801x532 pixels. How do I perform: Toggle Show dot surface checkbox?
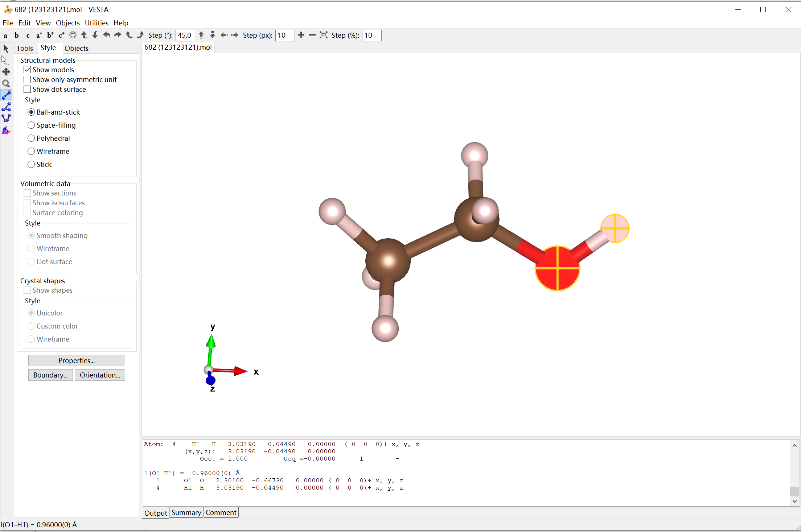tap(27, 89)
